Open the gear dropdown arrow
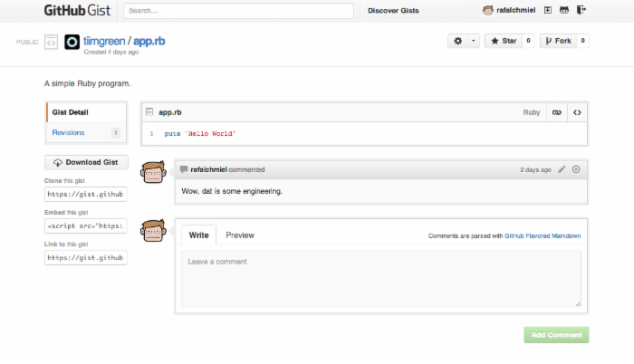This screenshot has width=634, height=364. point(474,41)
